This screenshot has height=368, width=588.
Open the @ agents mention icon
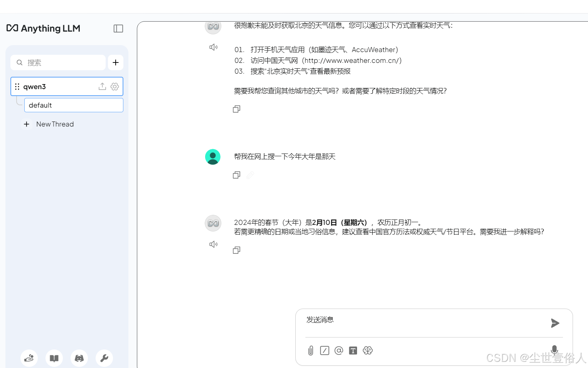(x=339, y=351)
